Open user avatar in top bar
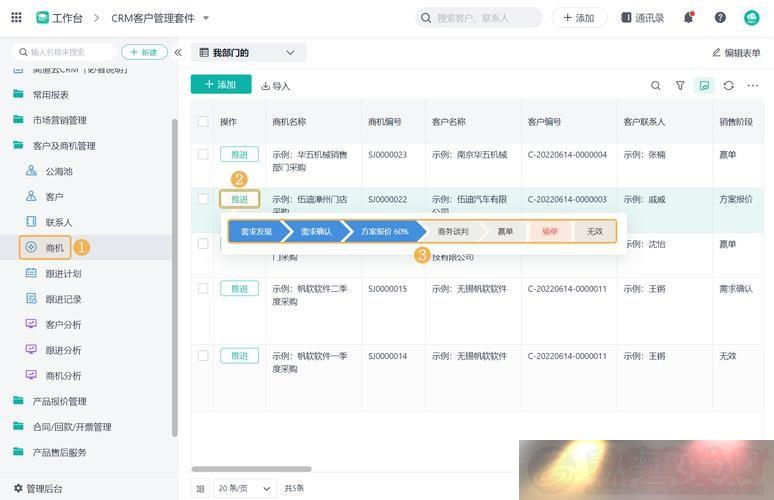Viewport: 774px width, 500px height. point(751,18)
